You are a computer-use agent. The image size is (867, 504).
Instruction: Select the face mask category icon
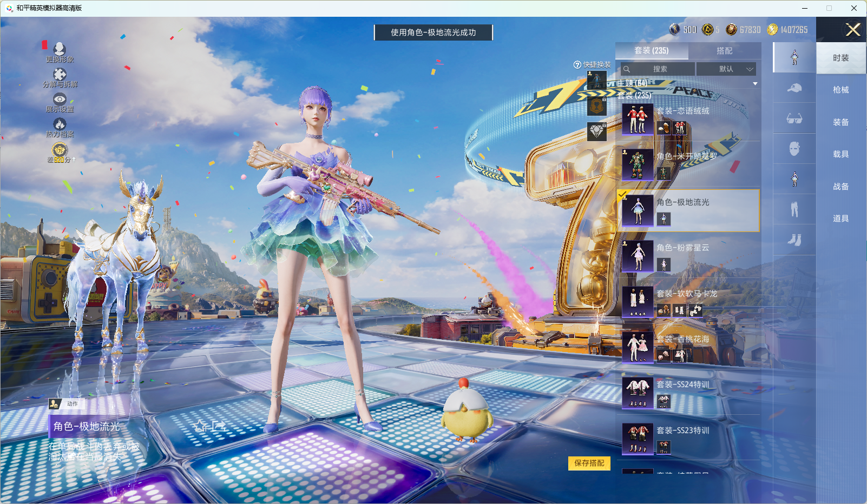(794, 149)
